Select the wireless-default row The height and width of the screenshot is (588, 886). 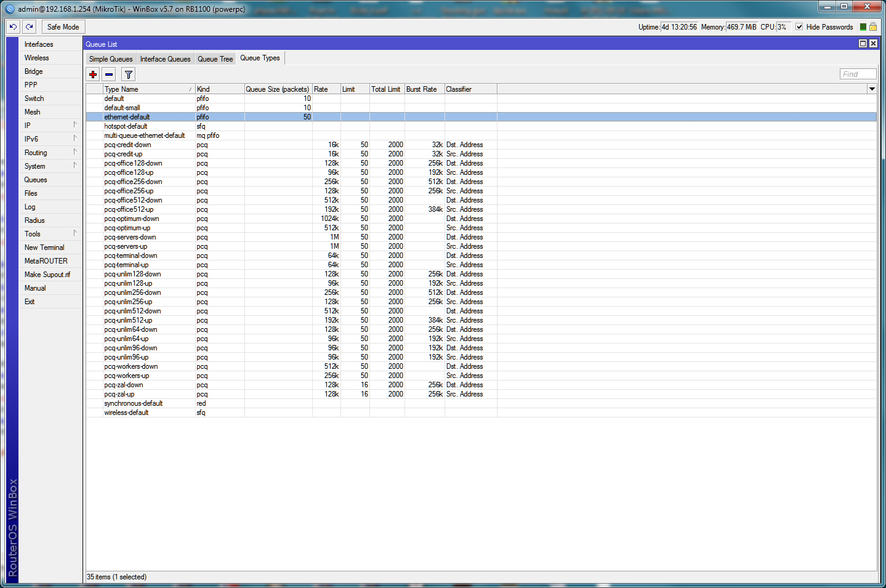pyautogui.click(x=481, y=413)
